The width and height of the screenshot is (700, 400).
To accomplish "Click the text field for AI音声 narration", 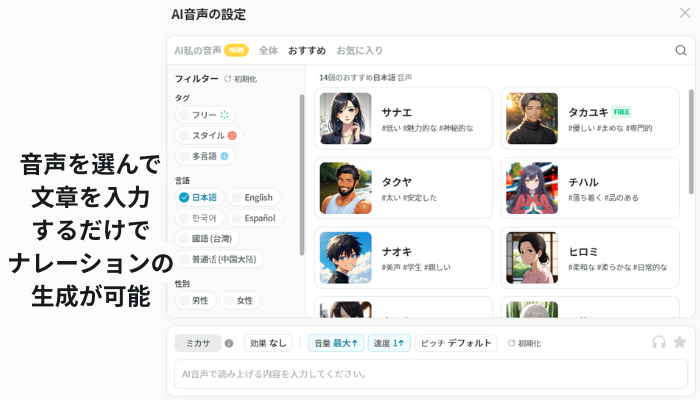I will [x=431, y=374].
